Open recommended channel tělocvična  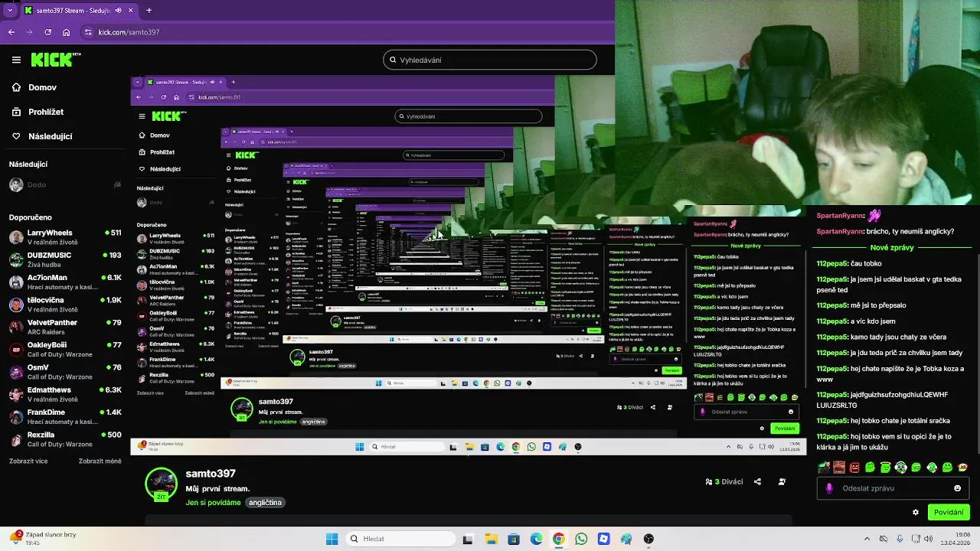point(65,304)
